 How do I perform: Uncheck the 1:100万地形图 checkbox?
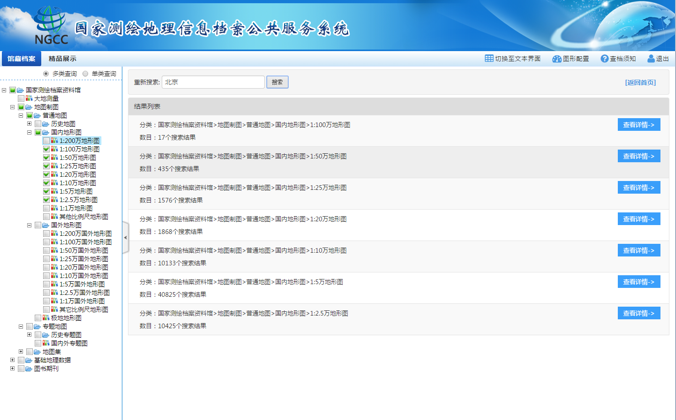[46, 149]
